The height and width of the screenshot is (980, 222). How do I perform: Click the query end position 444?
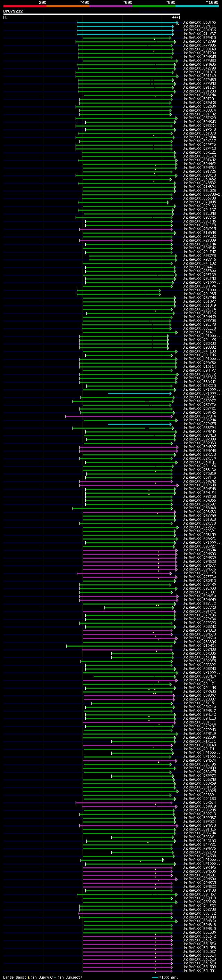(x=175, y=17)
